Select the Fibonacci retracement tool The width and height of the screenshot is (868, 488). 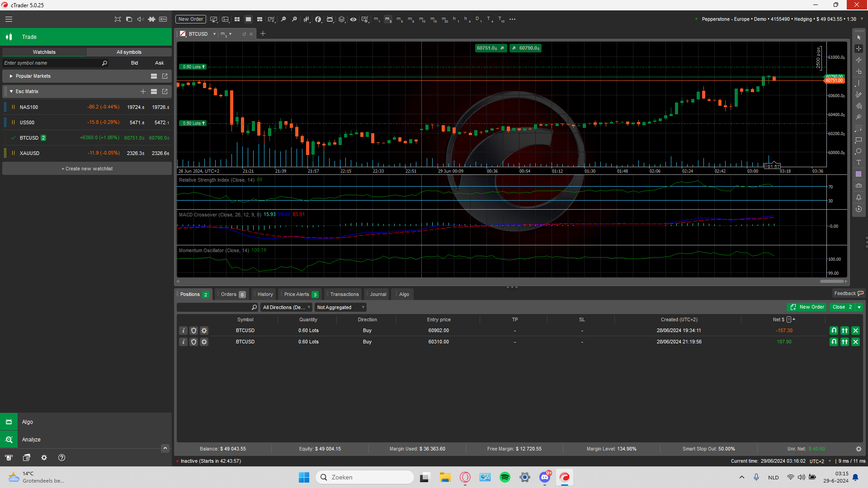tap(859, 129)
